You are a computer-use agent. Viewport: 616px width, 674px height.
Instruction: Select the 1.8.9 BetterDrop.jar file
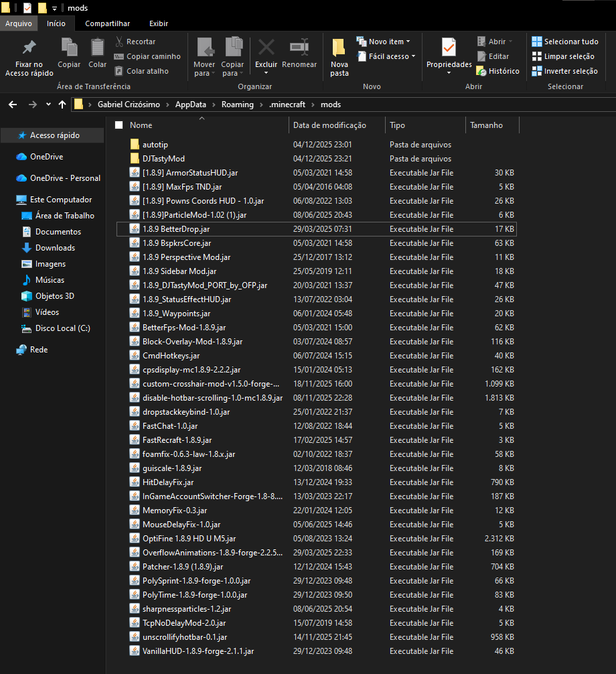tap(317, 229)
